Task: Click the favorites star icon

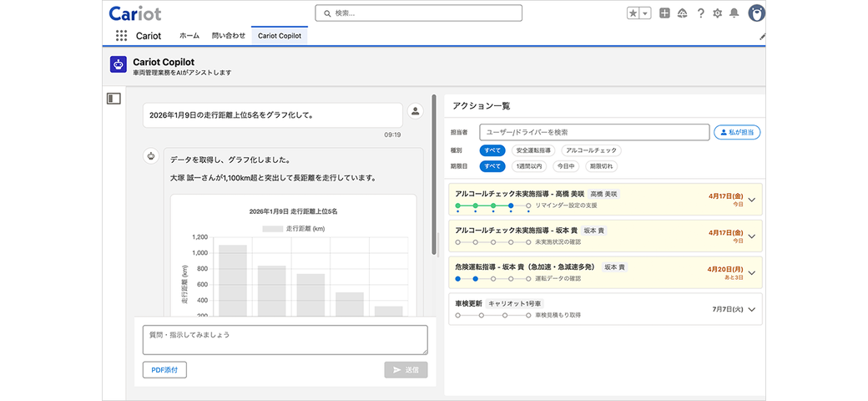Action: tap(633, 13)
